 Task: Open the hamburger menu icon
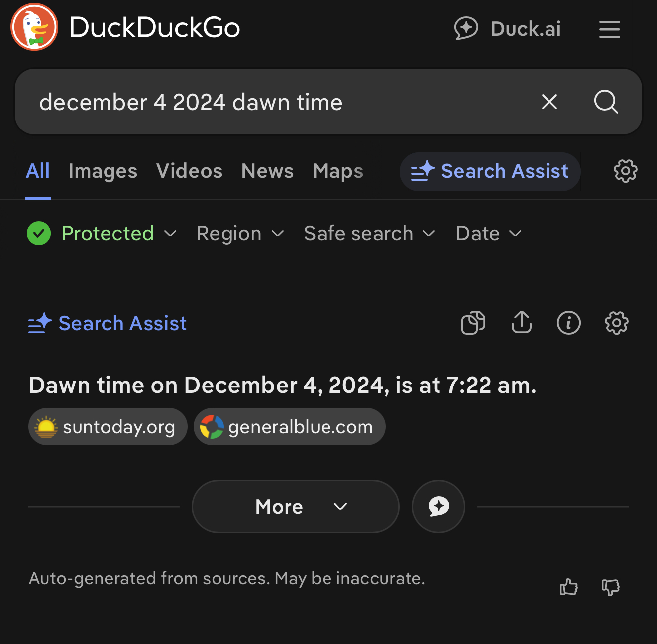pyautogui.click(x=609, y=29)
